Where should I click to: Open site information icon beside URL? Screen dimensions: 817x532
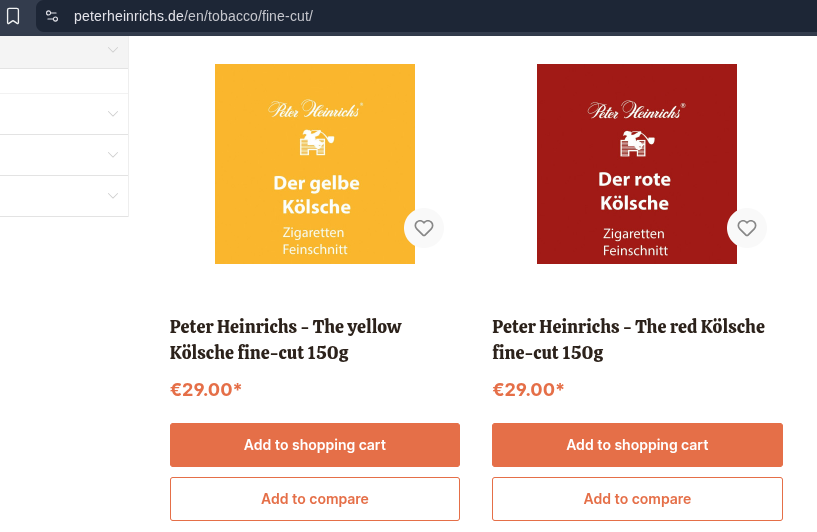(x=52, y=16)
